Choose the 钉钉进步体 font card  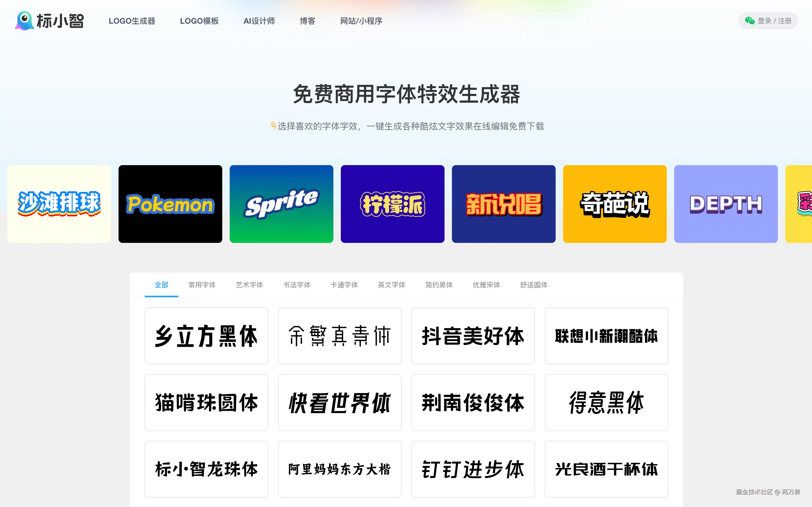(x=473, y=469)
